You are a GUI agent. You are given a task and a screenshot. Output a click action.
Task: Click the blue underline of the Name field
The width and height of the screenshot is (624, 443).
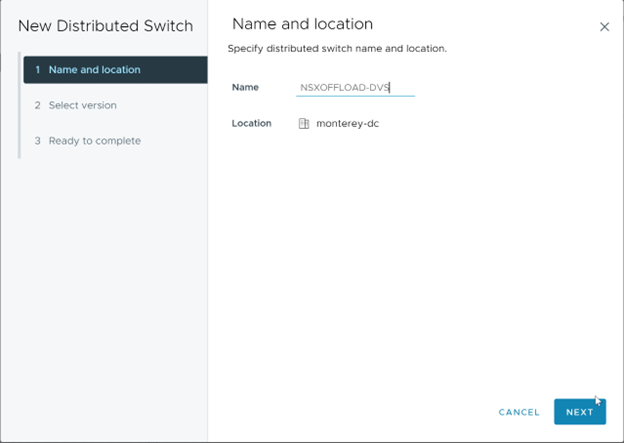[355, 97]
